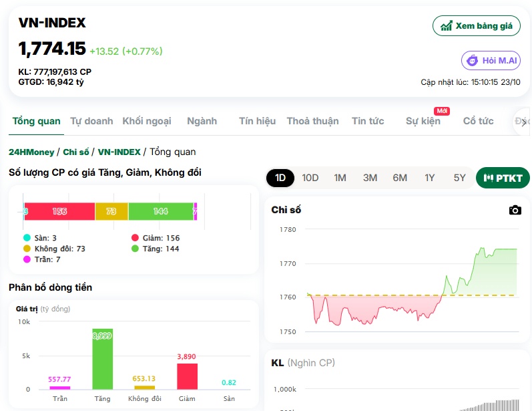Click the green 144 segment in stacked bar
Image resolution: width=532 pixels, height=411 pixels.
tap(161, 211)
